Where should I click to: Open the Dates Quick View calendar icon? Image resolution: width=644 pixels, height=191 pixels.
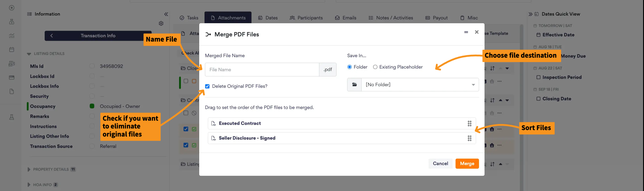point(536,14)
